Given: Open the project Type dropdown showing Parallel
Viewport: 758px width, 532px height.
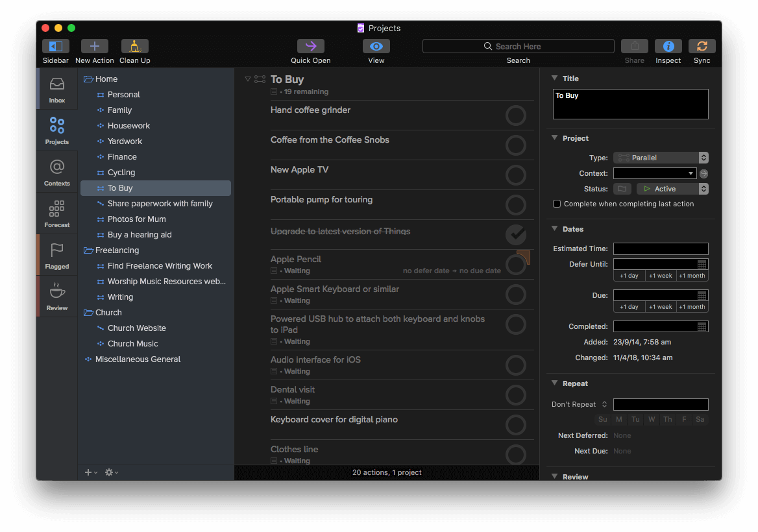Looking at the screenshot, I should pyautogui.click(x=661, y=157).
